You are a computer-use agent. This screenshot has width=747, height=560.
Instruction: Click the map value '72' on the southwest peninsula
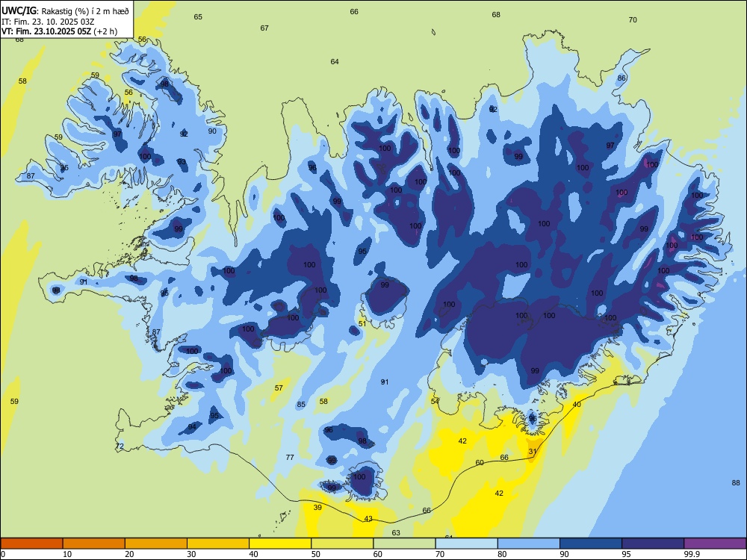[x=120, y=447]
